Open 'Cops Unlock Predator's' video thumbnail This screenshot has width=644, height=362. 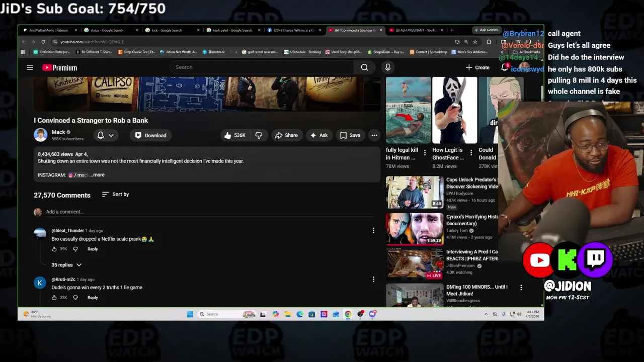tap(415, 192)
